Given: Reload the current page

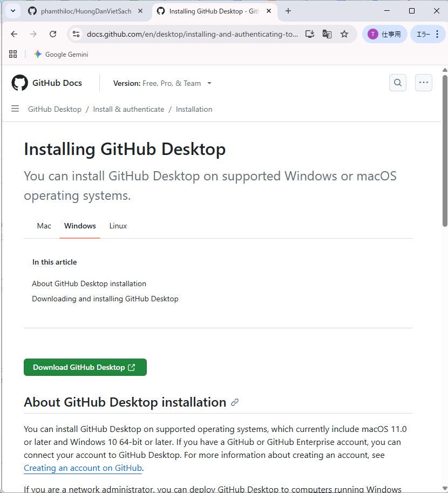Looking at the screenshot, I should coord(53,34).
